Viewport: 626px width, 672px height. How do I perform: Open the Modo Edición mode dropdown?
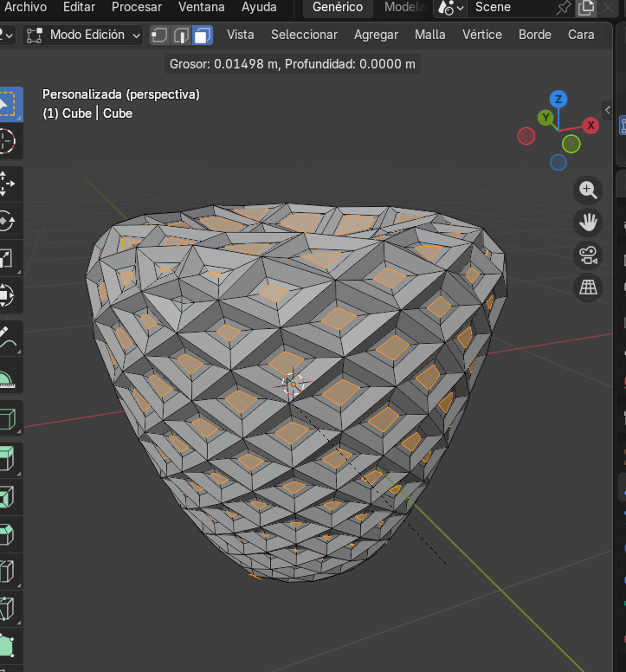coord(83,35)
